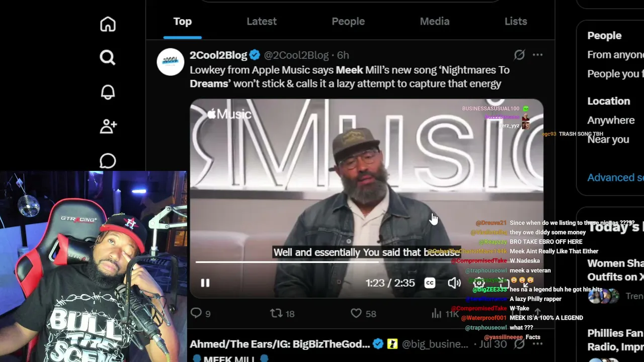Like the post with 58 likes
This screenshot has width=644, height=362.
[363, 313]
